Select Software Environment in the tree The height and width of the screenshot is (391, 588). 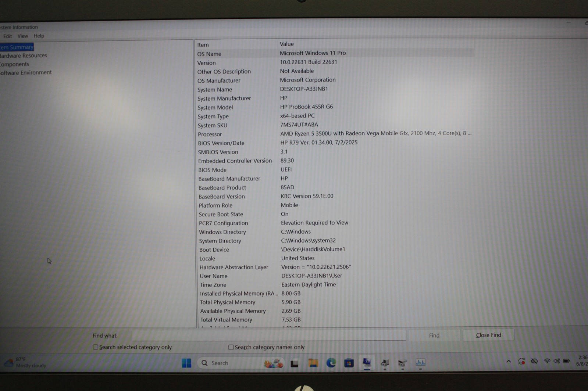click(26, 72)
